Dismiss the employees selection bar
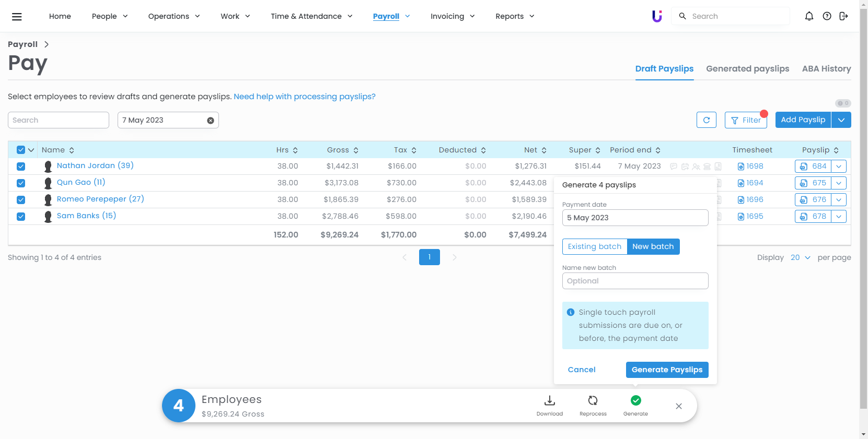868x439 pixels. click(x=678, y=406)
